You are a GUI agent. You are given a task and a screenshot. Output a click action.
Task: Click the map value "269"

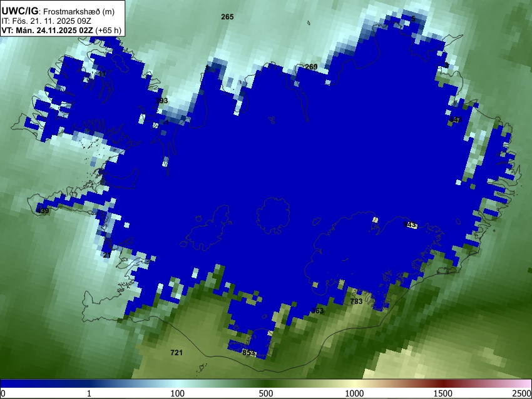[311, 67]
